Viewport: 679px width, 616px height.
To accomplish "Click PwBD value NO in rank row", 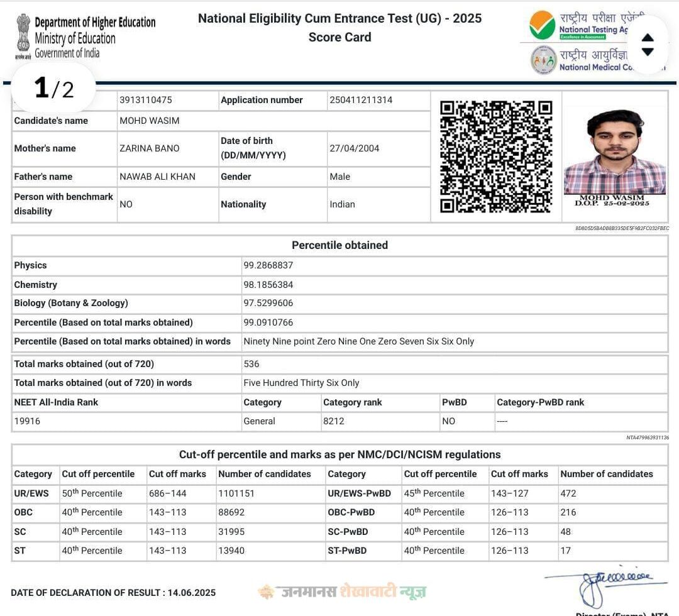I will pyautogui.click(x=448, y=421).
